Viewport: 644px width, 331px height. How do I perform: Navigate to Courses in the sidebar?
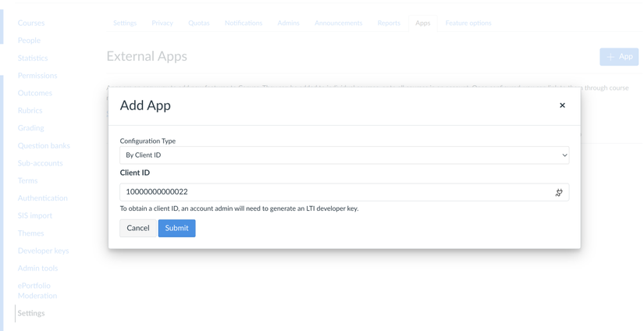(30, 23)
